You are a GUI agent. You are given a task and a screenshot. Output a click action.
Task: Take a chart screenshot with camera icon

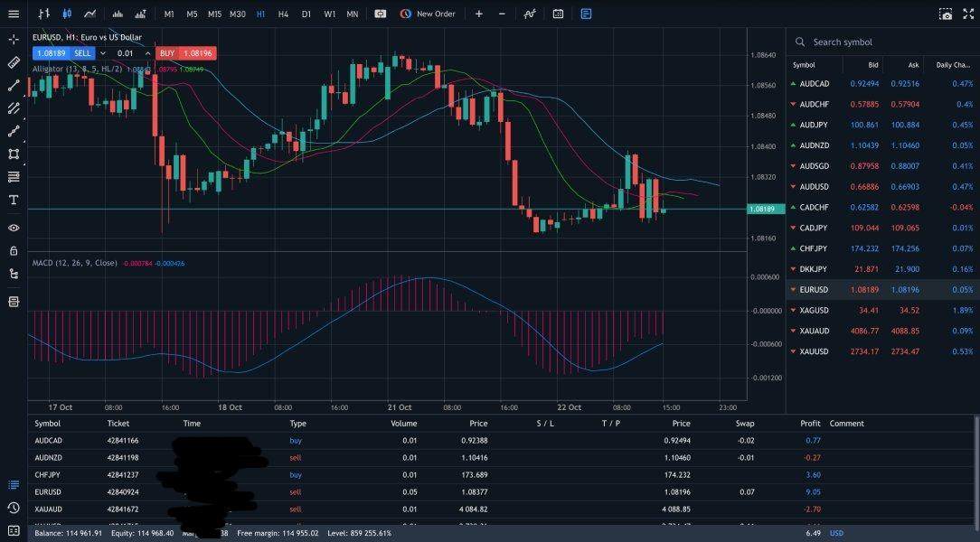click(x=945, y=14)
